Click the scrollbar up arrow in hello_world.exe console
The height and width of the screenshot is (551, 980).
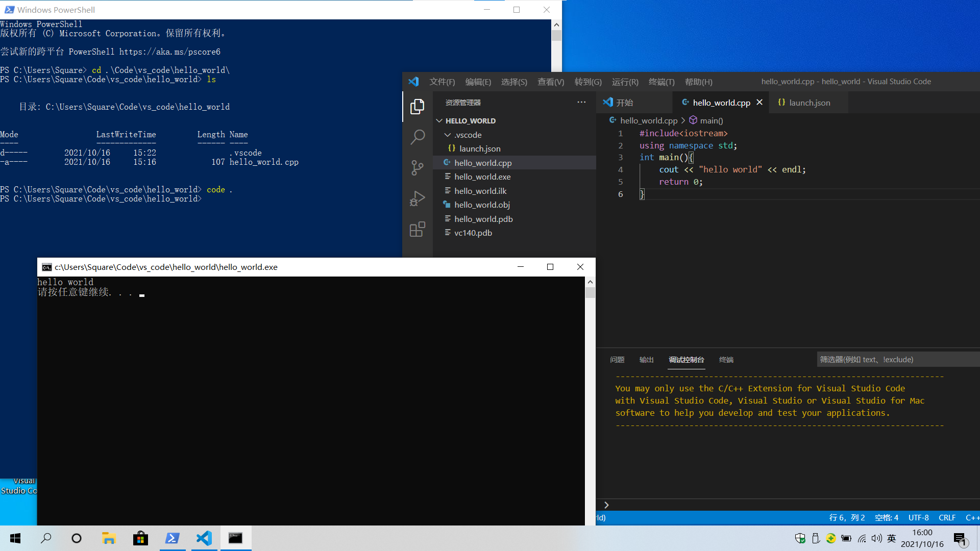click(590, 282)
